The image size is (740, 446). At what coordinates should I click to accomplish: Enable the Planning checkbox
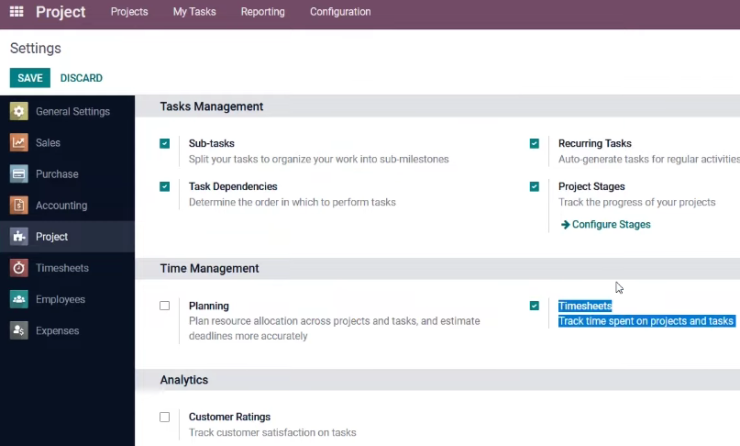pos(165,306)
